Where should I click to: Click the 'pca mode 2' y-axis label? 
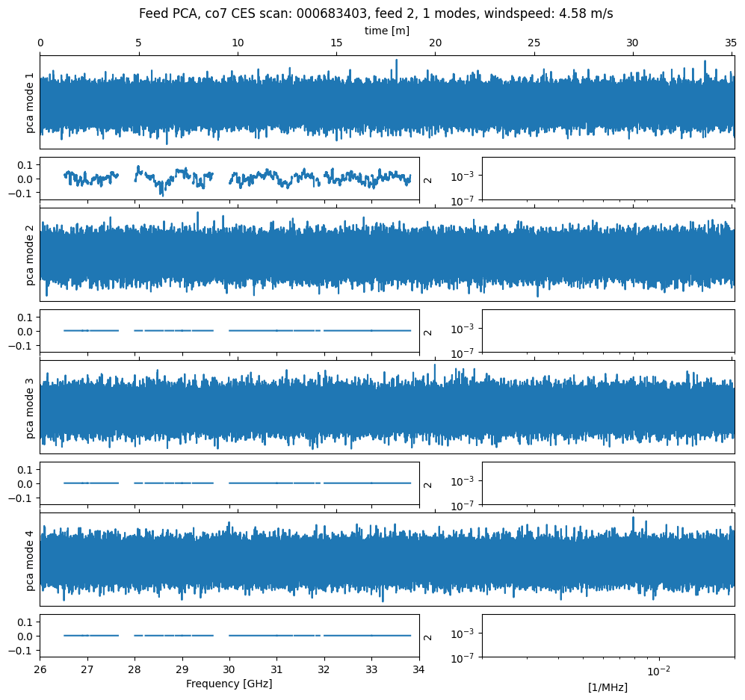click(31, 255)
